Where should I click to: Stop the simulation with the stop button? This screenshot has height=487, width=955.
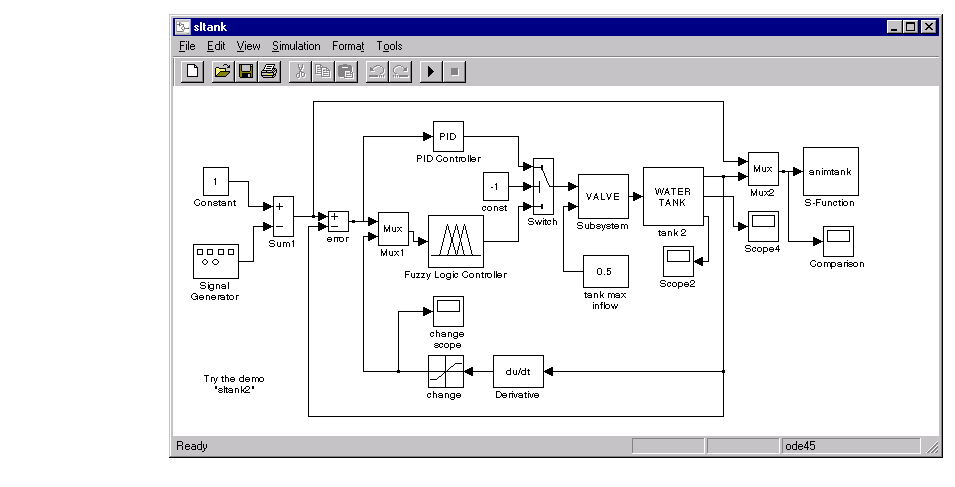tap(454, 71)
